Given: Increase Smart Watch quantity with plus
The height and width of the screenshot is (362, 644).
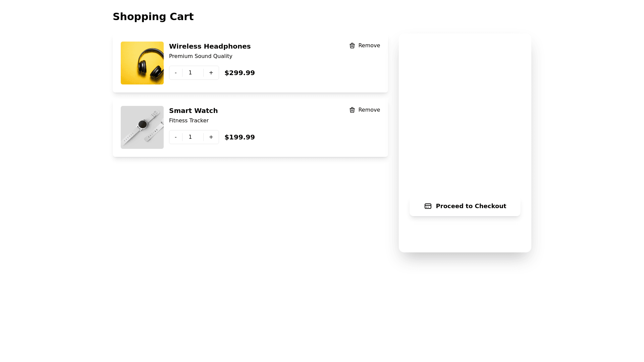Looking at the screenshot, I should click(211, 137).
